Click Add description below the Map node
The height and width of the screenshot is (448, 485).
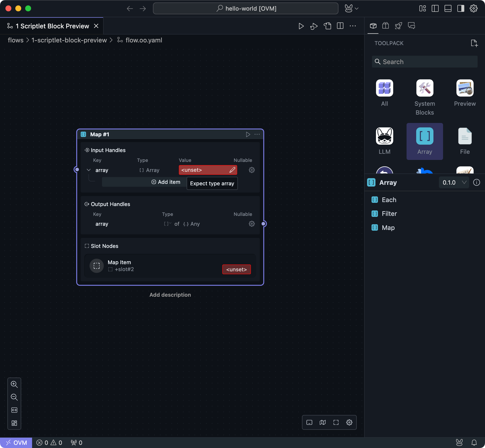click(170, 295)
